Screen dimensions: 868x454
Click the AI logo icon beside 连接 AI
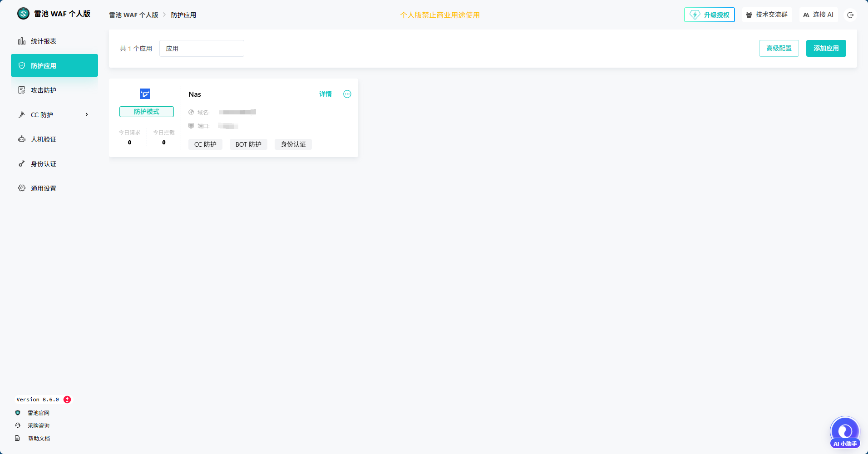click(806, 15)
